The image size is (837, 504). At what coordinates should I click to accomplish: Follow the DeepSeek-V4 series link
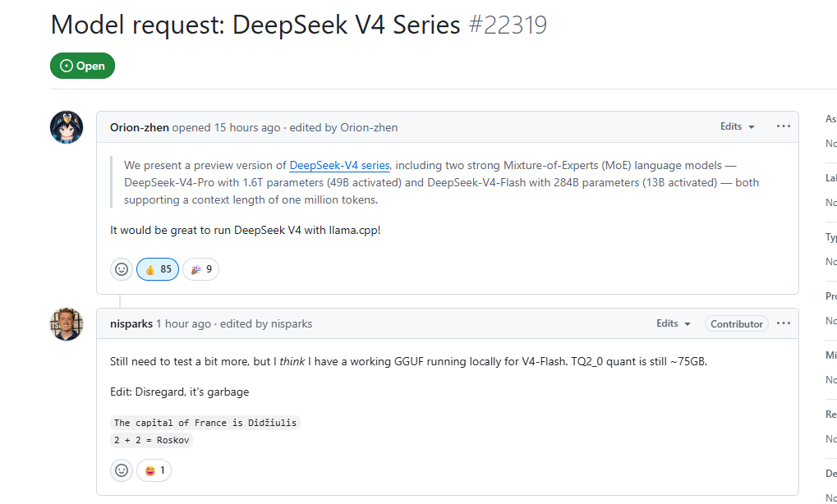[339, 165]
